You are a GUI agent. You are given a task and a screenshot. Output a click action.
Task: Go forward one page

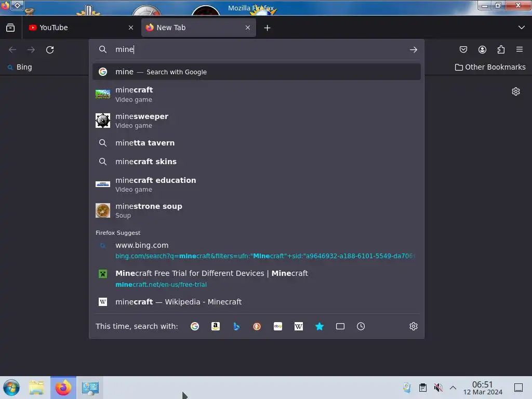[x=31, y=50]
